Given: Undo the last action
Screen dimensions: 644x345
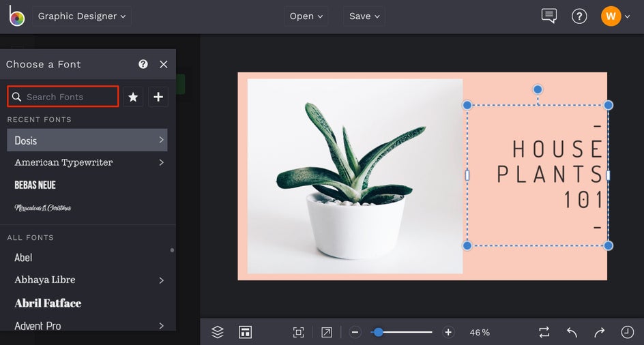Looking at the screenshot, I should (572, 332).
